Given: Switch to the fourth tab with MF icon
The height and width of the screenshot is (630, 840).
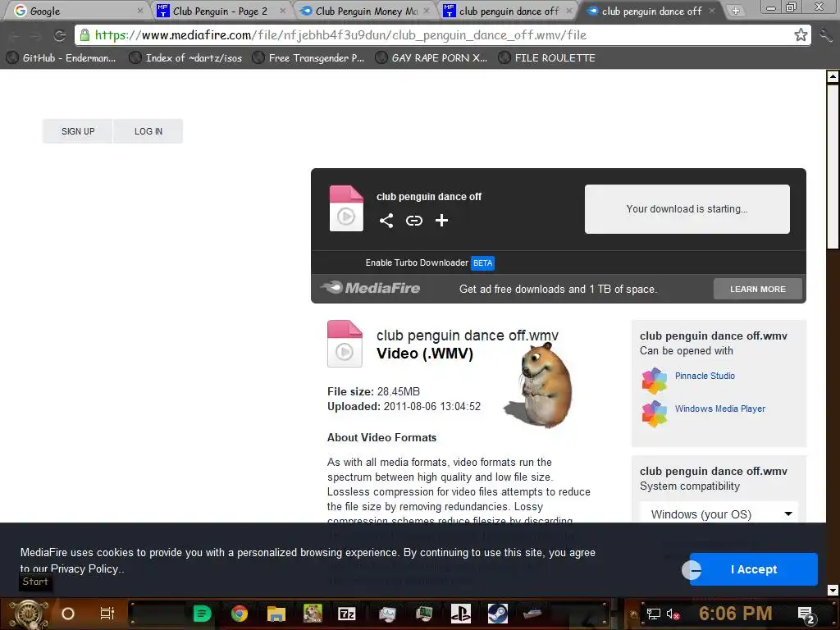Looking at the screenshot, I should click(508, 11).
